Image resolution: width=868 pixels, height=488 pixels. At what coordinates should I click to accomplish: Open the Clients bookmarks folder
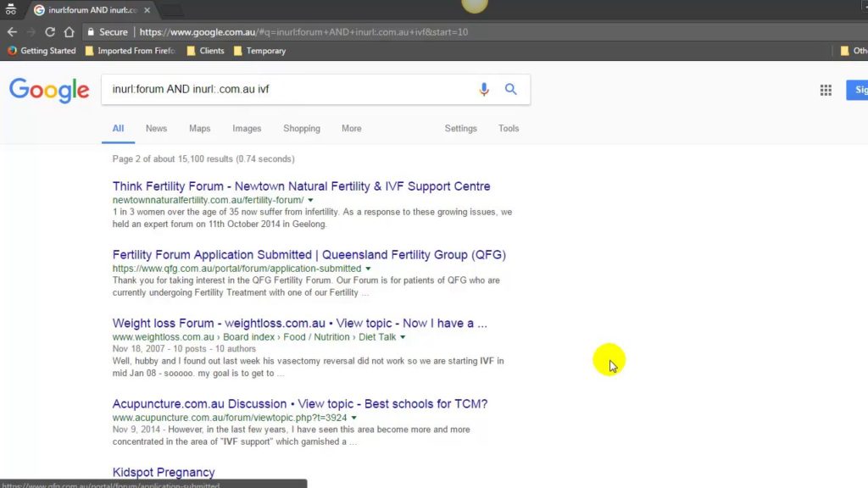[x=206, y=51]
